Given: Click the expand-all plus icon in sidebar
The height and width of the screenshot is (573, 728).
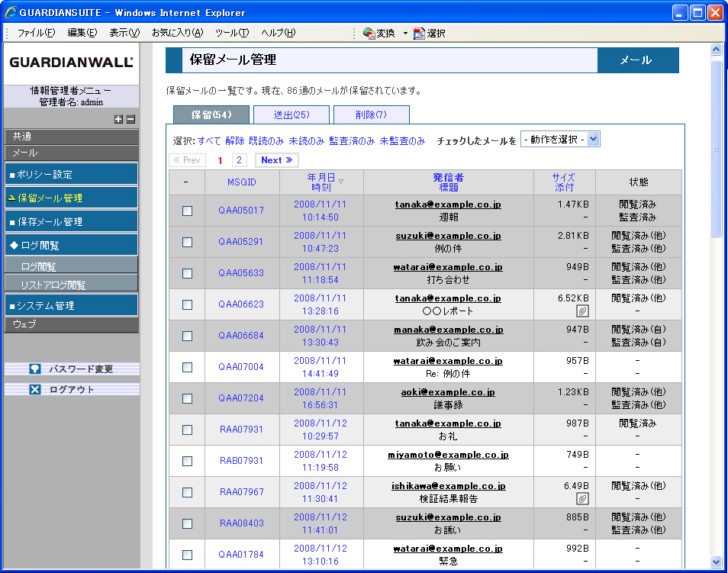Looking at the screenshot, I should point(118,119).
